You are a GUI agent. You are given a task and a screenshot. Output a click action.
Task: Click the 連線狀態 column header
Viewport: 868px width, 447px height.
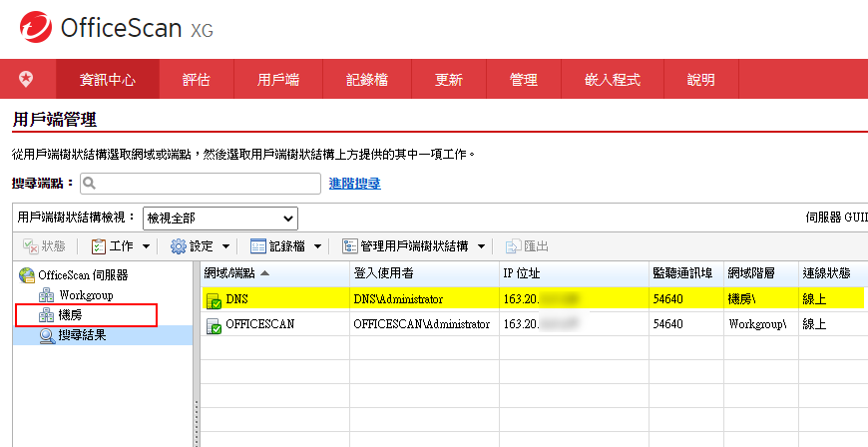point(826,273)
